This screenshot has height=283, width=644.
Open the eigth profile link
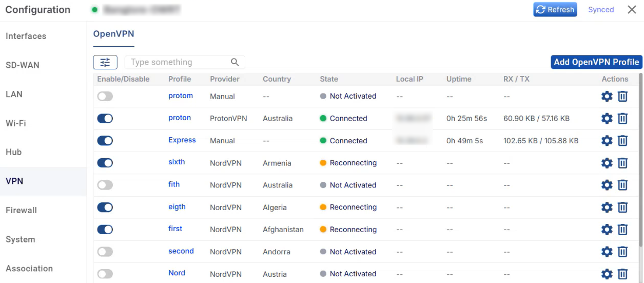coord(177,206)
